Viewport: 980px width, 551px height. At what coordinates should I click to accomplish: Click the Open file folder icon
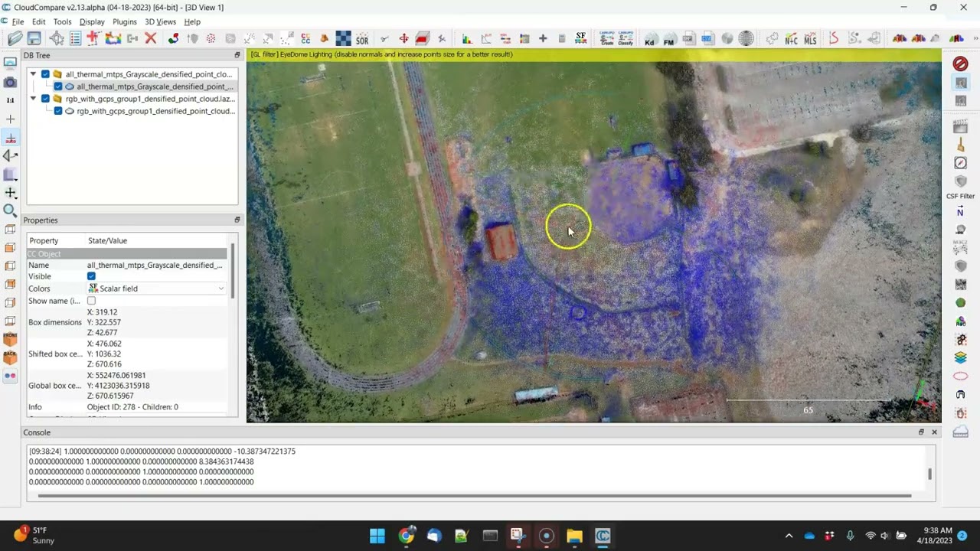[x=15, y=38]
